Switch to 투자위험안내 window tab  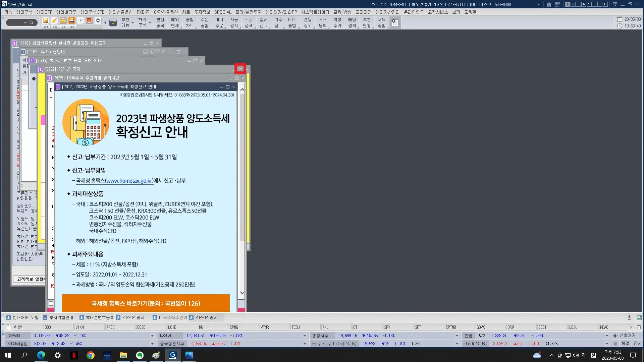point(58,317)
